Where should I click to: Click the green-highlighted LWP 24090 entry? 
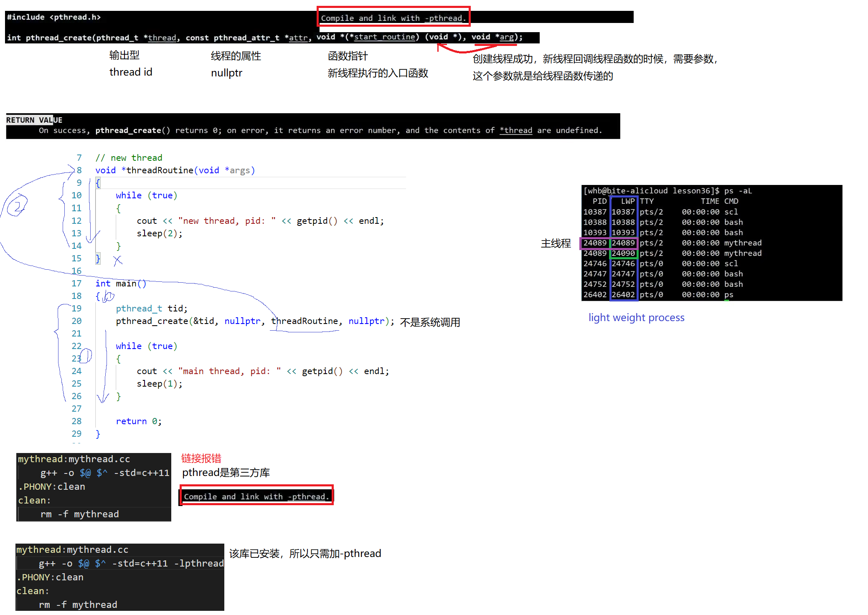[623, 253]
